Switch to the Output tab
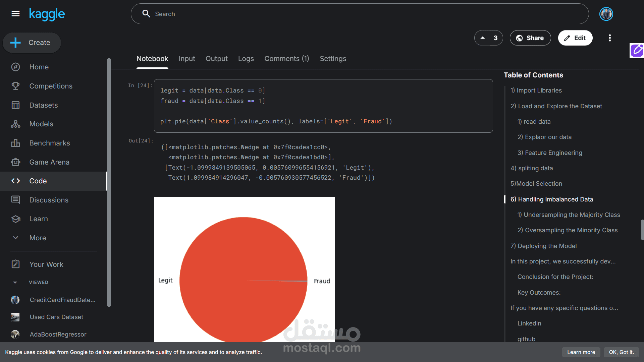This screenshot has height=362, width=644. (x=216, y=59)
